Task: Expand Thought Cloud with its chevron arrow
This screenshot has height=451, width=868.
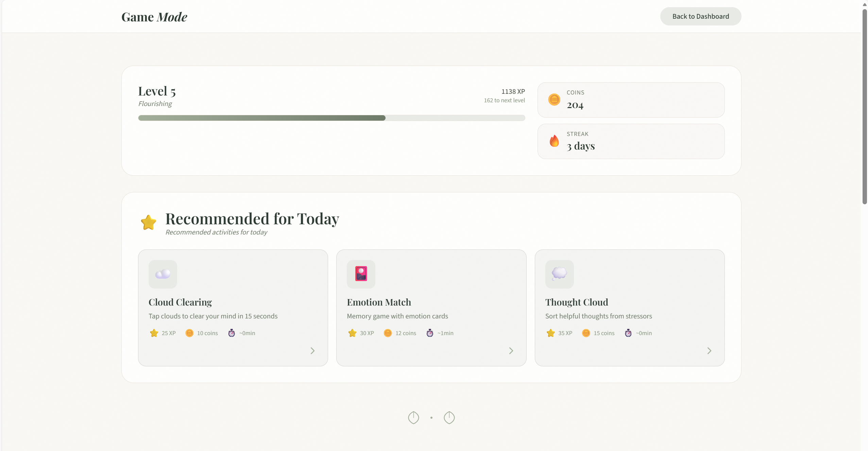Action: [x=709, y=351]
